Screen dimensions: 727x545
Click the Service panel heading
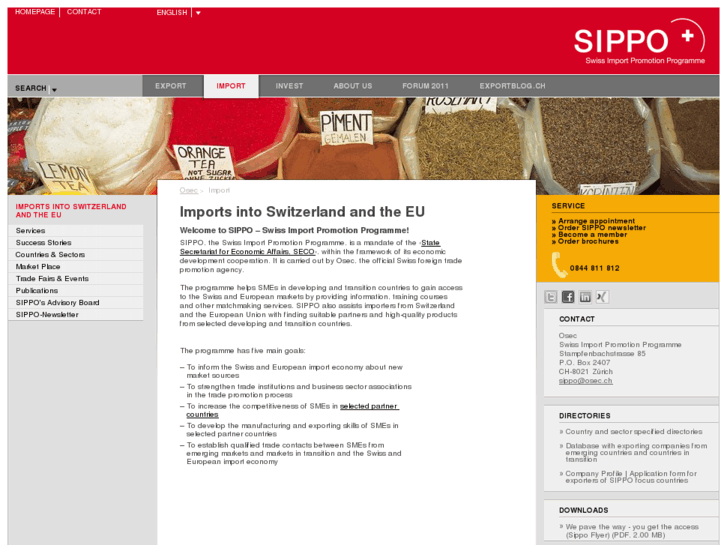[568, 206]
